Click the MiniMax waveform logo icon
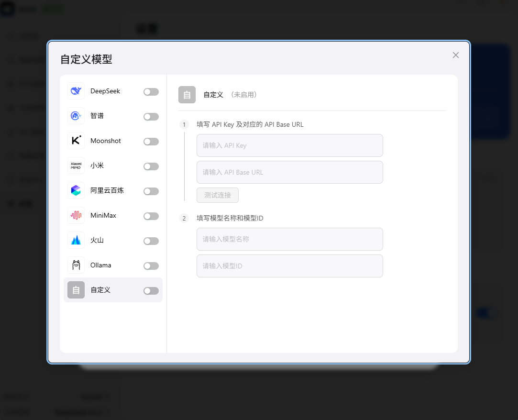518x420 pixels. pos(76,215)
